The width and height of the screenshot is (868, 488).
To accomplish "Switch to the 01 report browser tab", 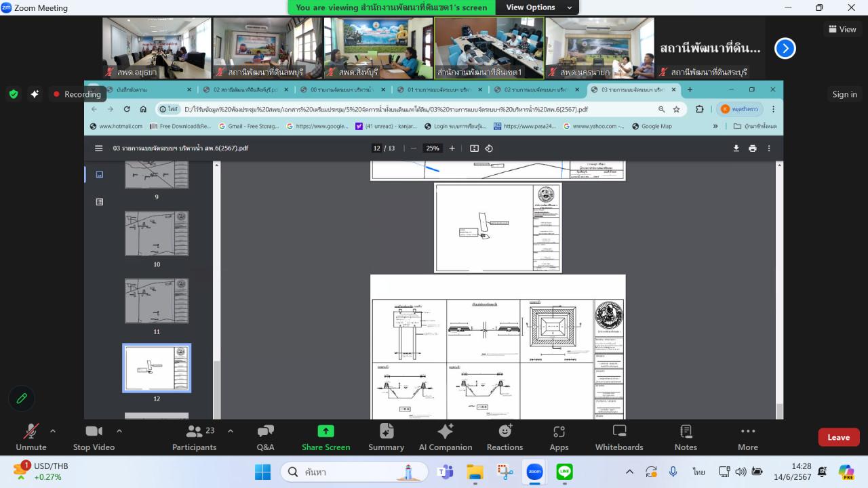I will point(433,89).
